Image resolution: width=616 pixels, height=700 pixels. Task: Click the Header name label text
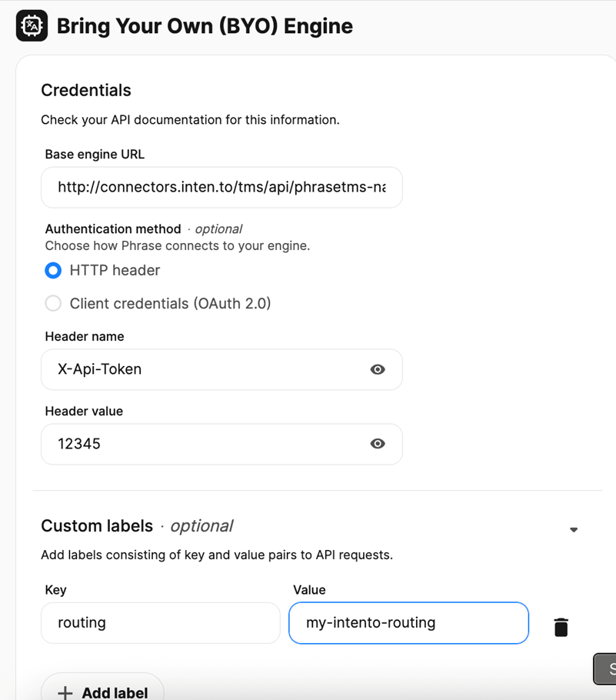coord(85,337)
